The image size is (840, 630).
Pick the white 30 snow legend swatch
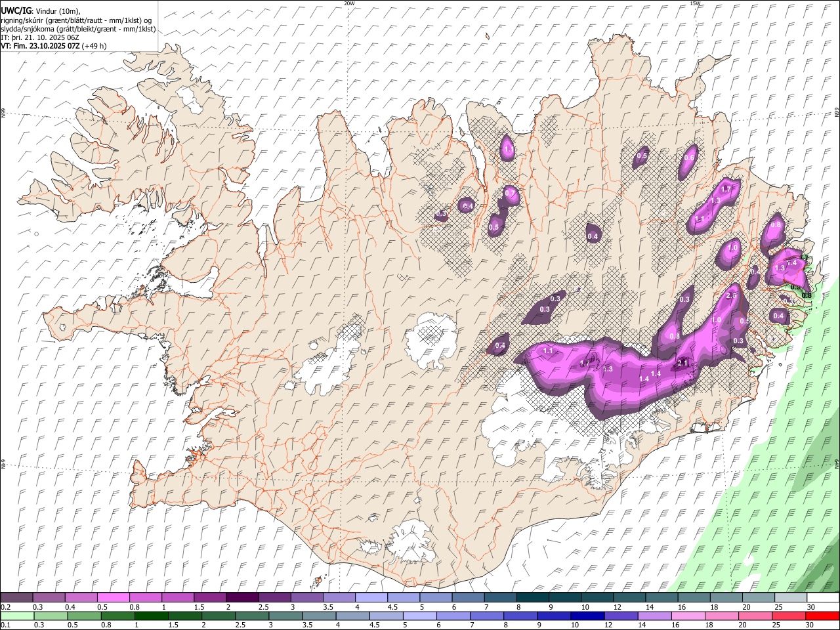[x=822, y=598]
